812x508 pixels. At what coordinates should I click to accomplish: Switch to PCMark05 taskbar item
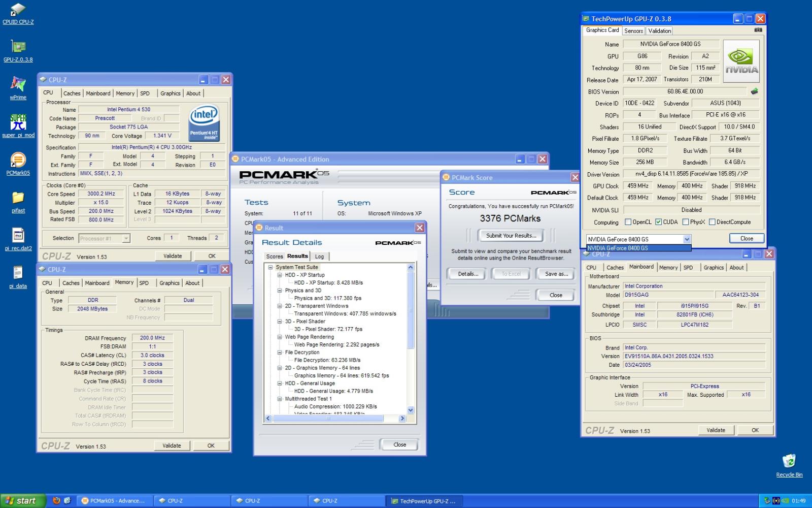tap(114, 500)
